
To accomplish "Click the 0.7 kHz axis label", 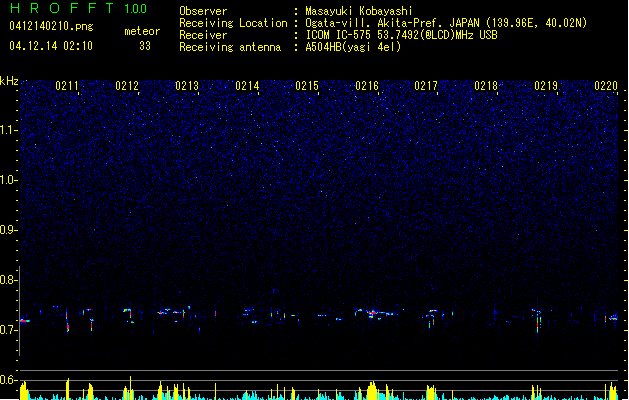I will coord(9,330).
